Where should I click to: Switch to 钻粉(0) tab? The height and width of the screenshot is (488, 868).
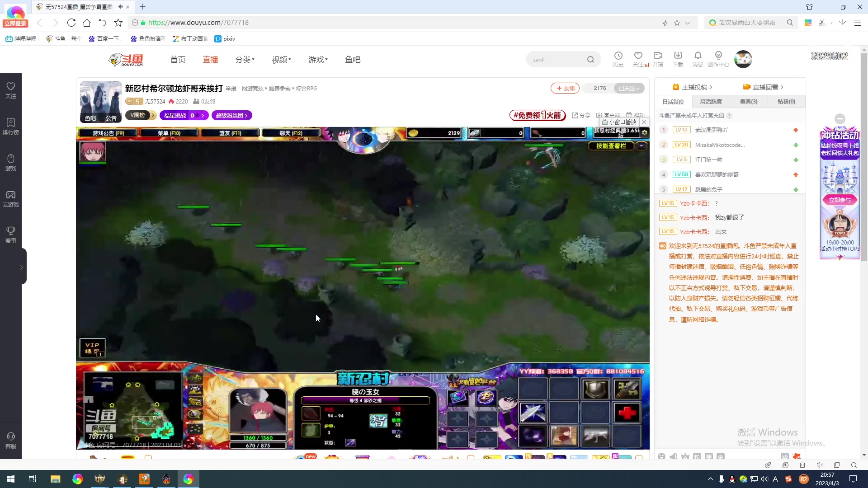pyautogui.click(x=786, y=102)
